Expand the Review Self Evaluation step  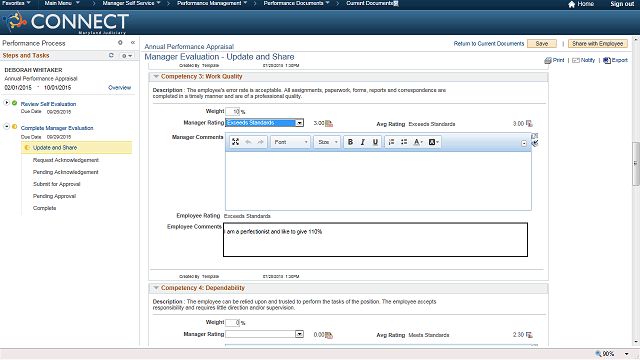7,103
